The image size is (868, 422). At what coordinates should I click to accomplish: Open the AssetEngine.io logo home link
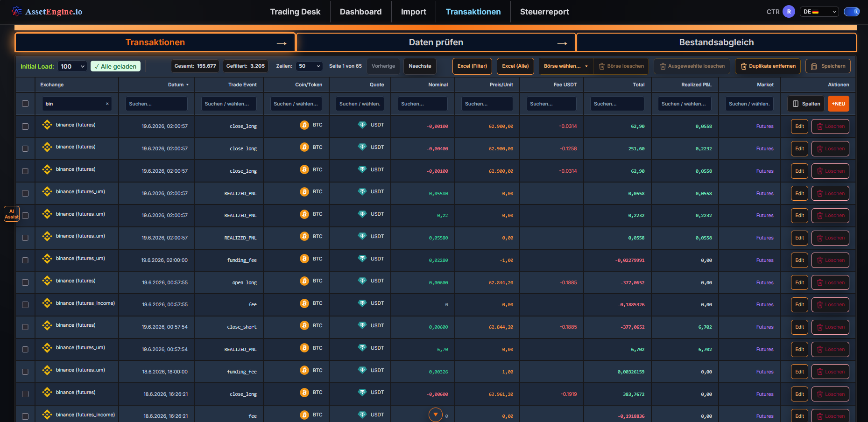pos(47,12)
